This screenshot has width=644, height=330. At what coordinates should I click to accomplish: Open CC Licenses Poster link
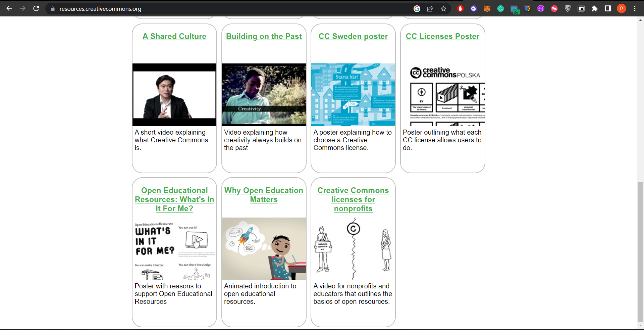443,36
